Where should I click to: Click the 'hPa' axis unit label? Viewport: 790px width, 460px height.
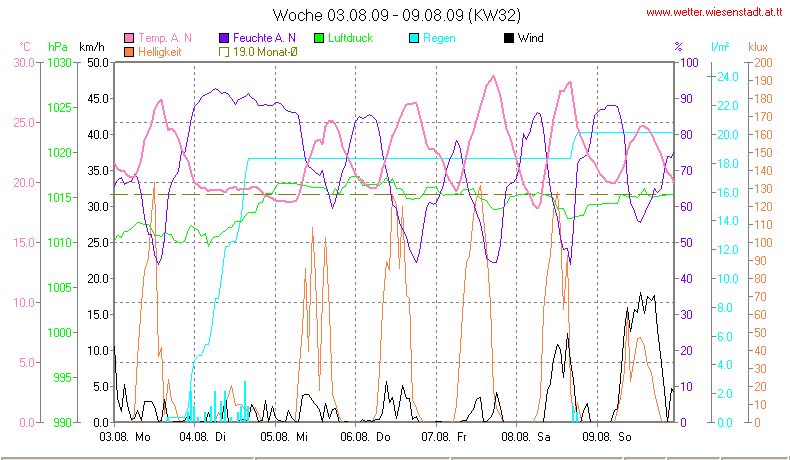coord(58,47)
